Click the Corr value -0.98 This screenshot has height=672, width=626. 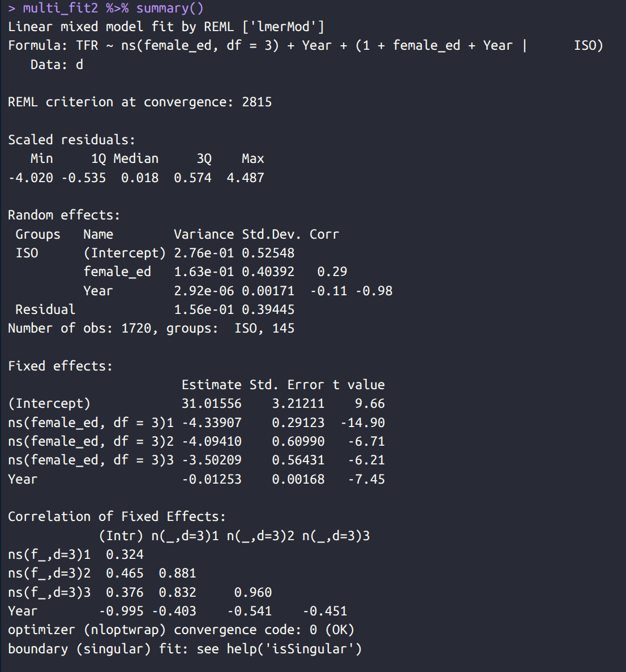click(374, 291)
